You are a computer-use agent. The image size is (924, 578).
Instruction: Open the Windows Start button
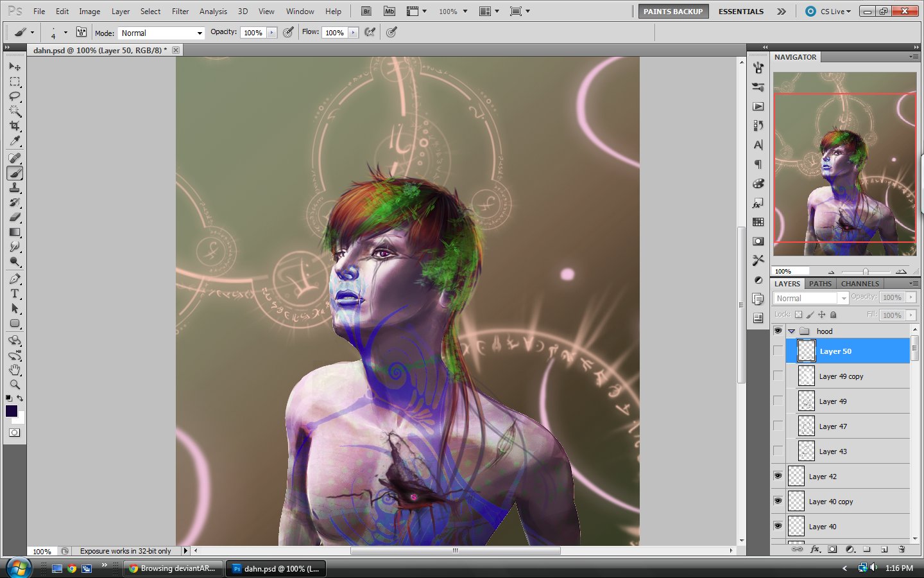click(x=19, y=568)
